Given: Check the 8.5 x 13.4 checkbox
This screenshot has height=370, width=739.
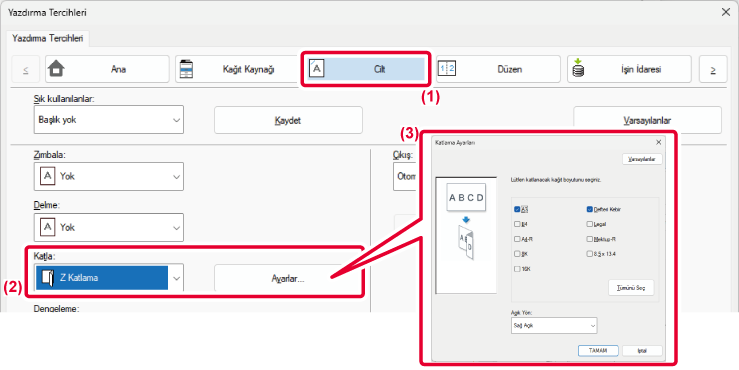Looking at the screenshot, I should tap(589, 254).
